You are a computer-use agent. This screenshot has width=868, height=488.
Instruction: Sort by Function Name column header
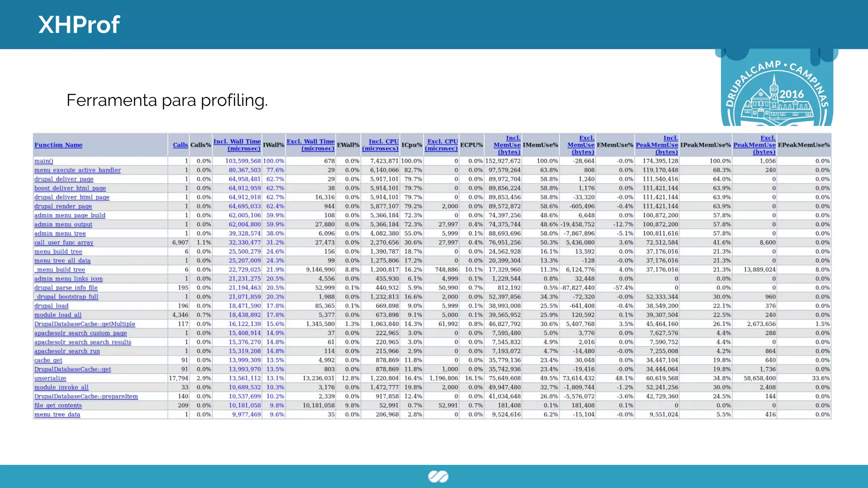point(58,145)
